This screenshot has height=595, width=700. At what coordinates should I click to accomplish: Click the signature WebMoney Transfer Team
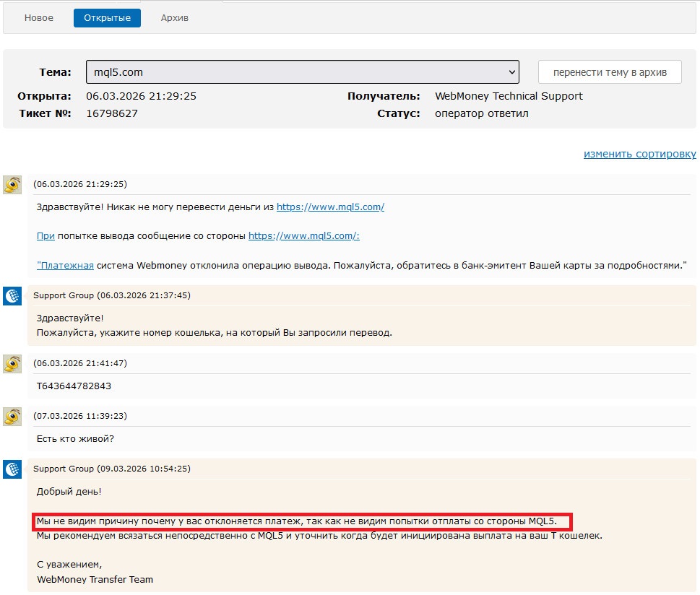pos(95,579)
